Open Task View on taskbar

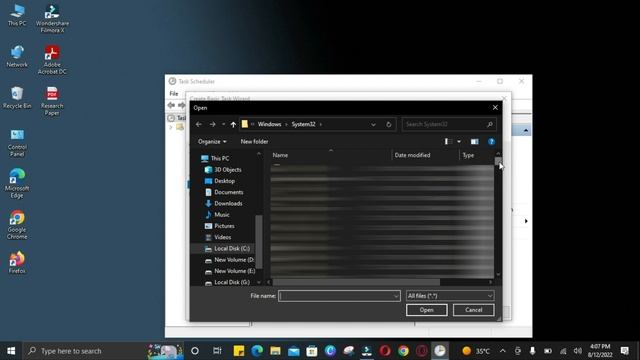click(217, 351)
